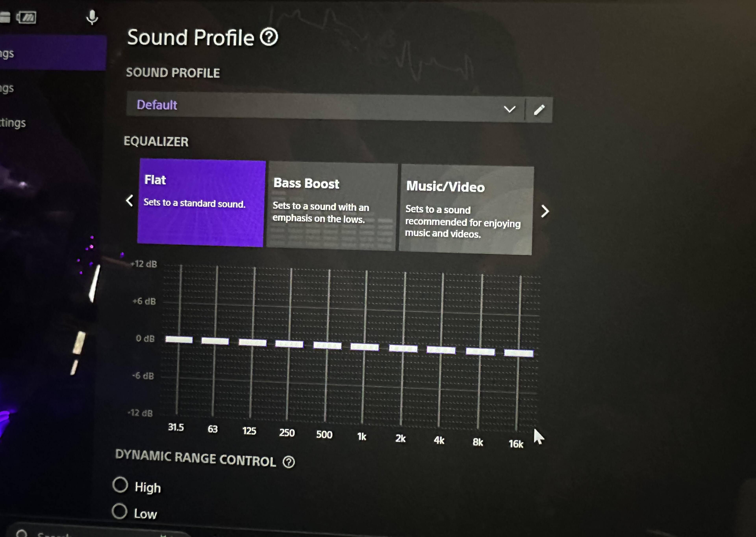Click the dropdown chevron beside Default
756x537 pixels.
[509, 109]
